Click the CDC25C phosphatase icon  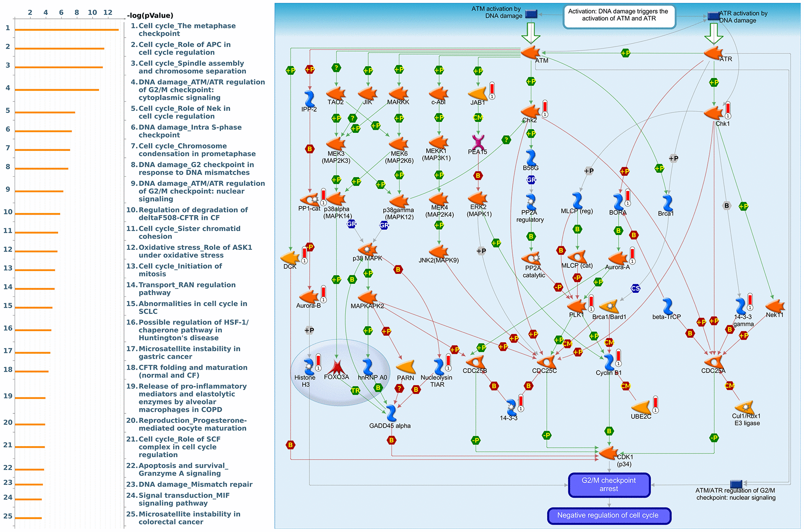tap(546, 361)
